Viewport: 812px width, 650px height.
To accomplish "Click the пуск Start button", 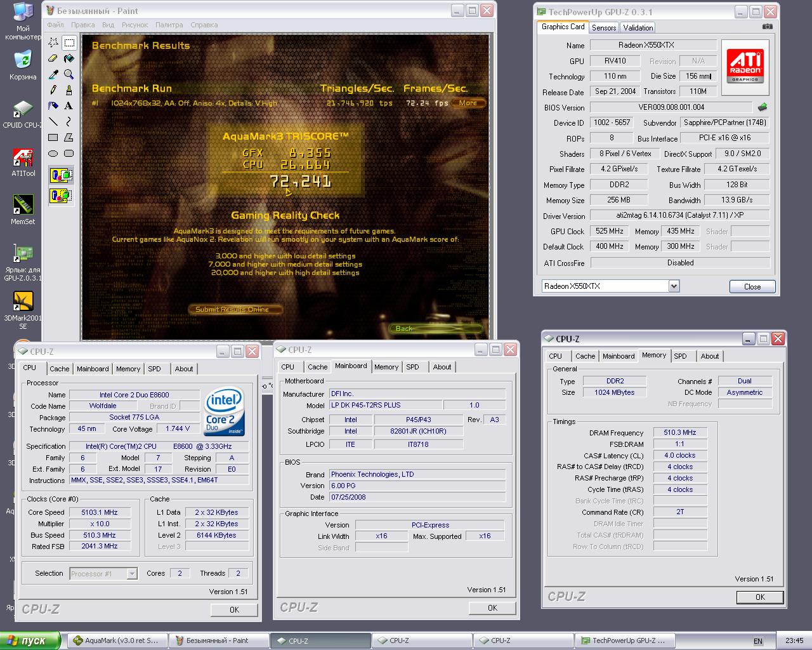I will (30, 640).
